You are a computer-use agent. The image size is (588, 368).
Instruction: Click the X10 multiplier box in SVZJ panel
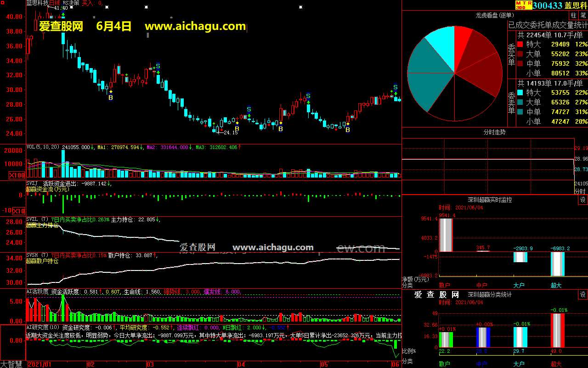pyautogui.click(x=18, y=211)
